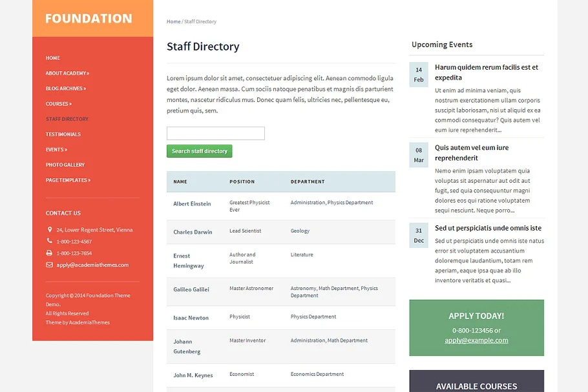Click the FOUNDATION site logo

click(89, 18)
